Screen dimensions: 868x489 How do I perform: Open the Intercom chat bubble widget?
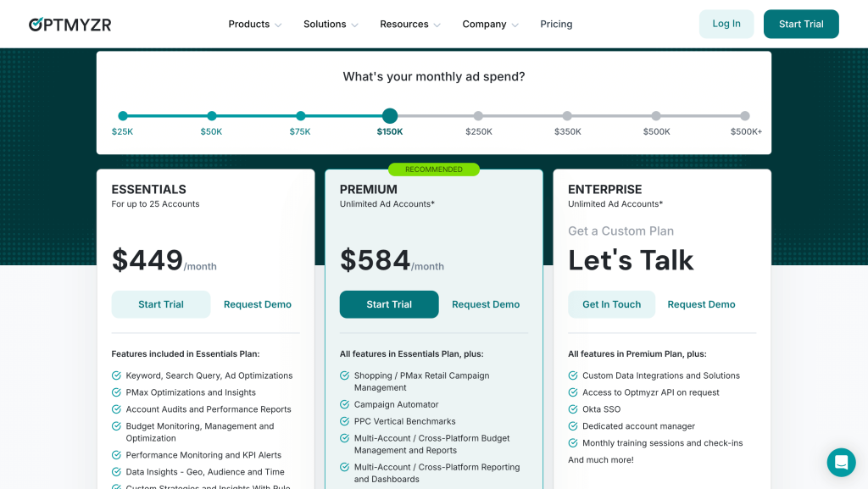(x=841, y=463)
